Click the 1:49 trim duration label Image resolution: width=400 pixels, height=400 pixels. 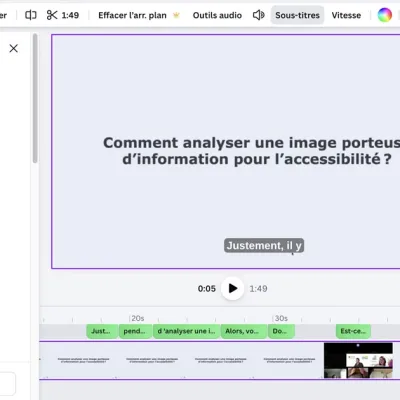point(70,15)
